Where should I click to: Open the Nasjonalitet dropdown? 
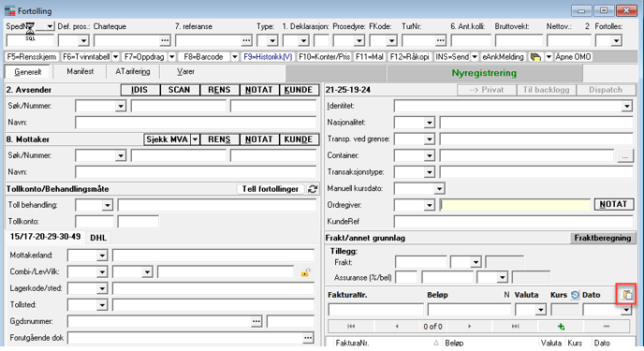[x=430, y=123]
